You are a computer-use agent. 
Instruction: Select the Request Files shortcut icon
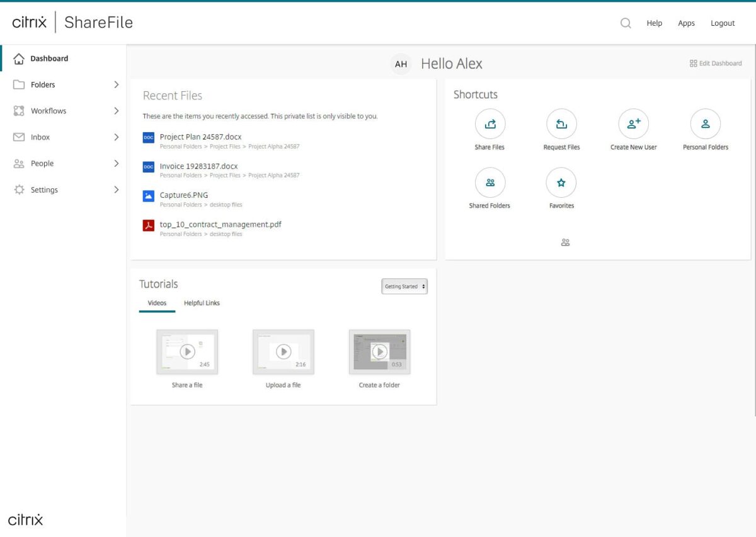(561, 123)
